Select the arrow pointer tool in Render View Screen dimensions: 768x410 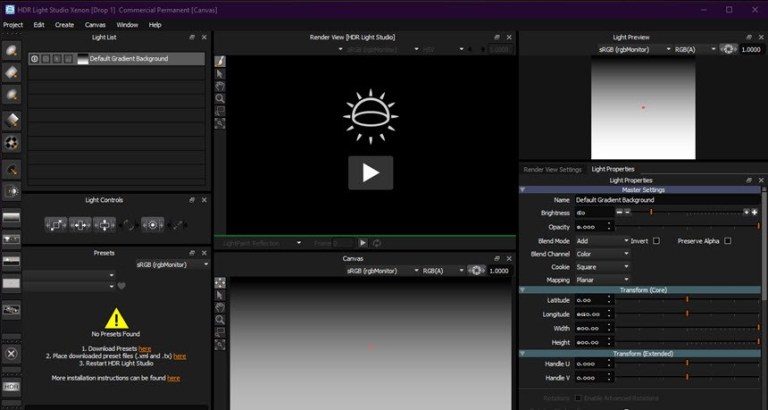tap(220, 73)
